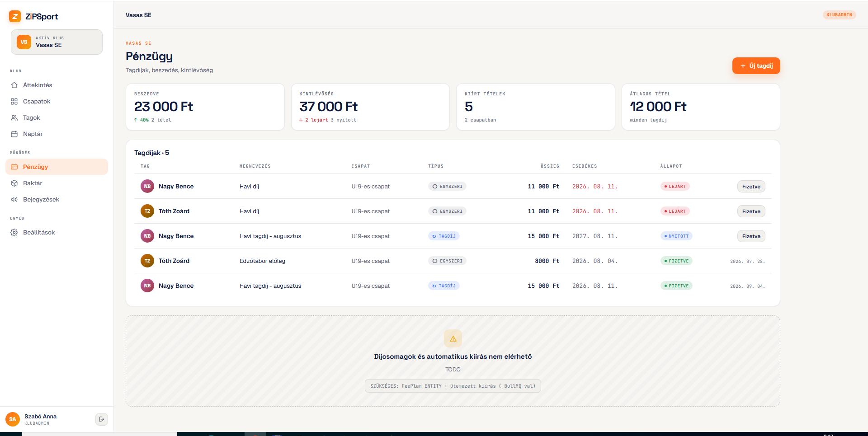Open the Vasas SE active club selector
Screen dimensions: 868x436
tap(57, 42)
